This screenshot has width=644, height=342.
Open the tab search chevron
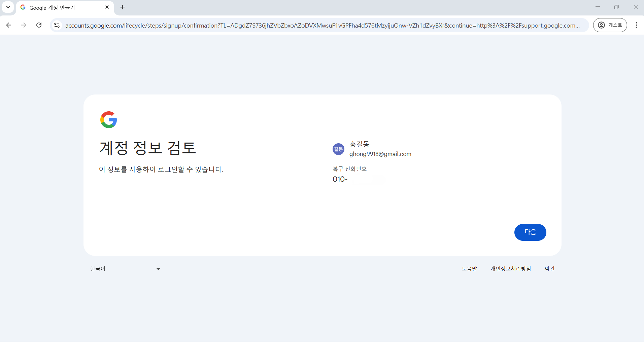click(x=8, y=7)
